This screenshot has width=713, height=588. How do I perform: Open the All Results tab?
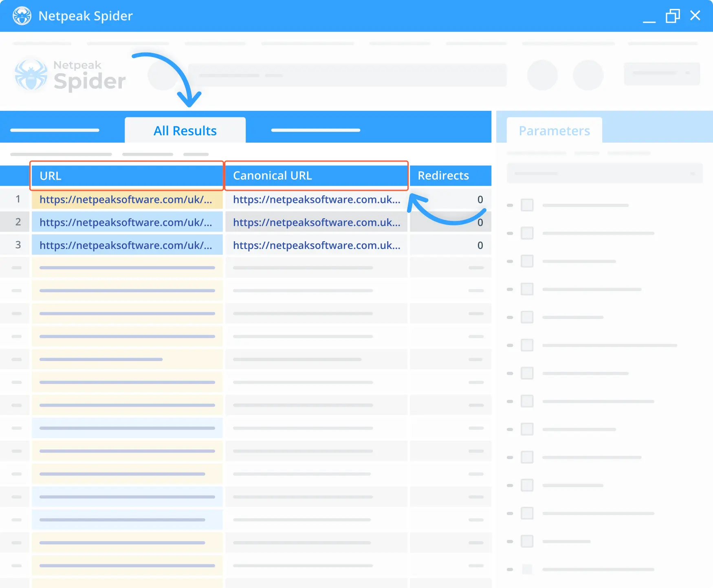[185, 130]
